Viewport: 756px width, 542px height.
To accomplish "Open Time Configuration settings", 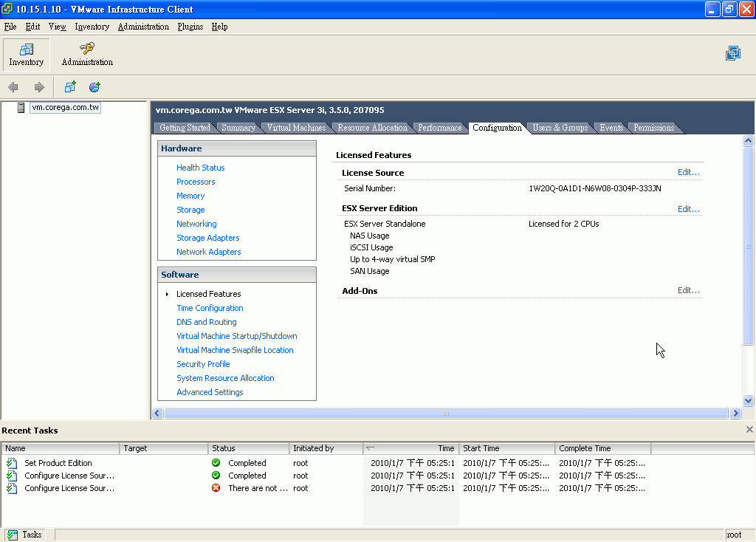I will click(x=210, y=308).
